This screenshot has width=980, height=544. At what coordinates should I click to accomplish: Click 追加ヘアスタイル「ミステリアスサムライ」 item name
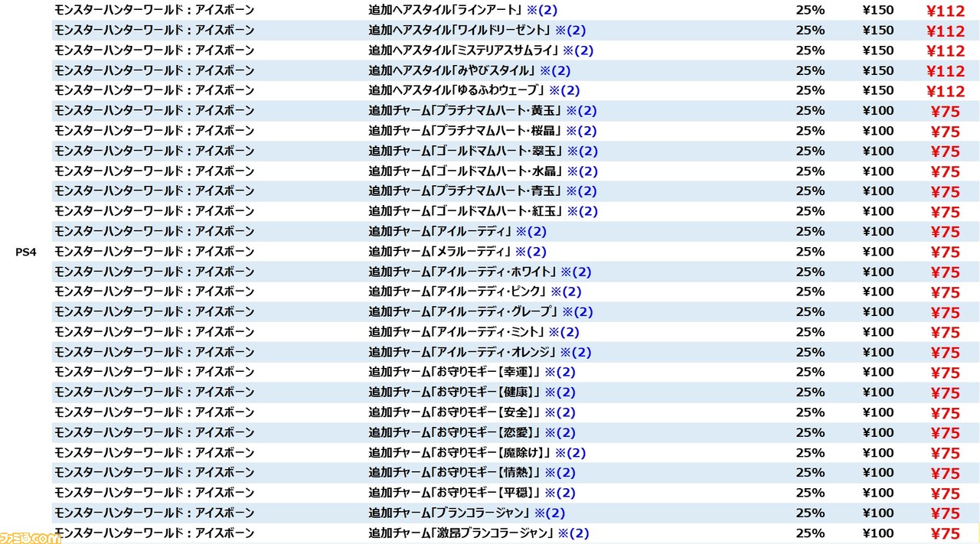(x=465, y=50)
